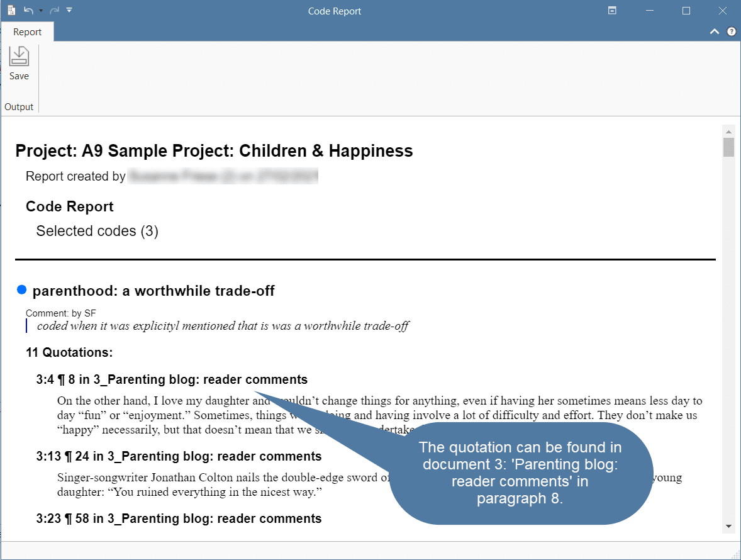Close the Code Report window
The height and width of the screenshot is (560, 741).
pos(723,11)
